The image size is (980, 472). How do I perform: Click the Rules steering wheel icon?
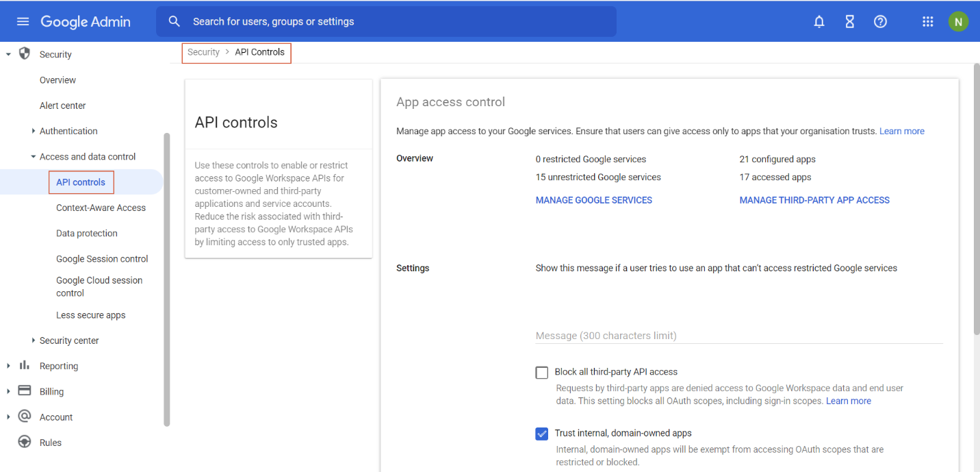[25, 442]
